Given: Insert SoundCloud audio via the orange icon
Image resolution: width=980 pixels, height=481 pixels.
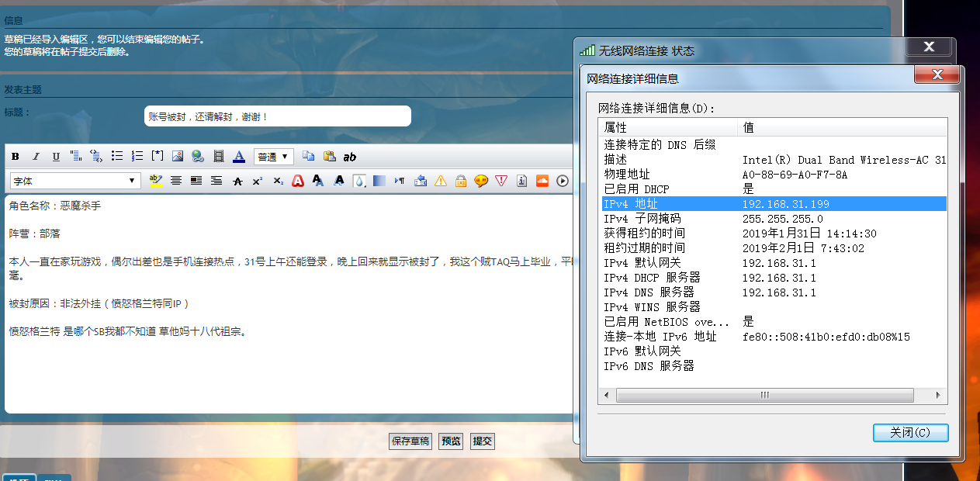Looking at the screenshot, I should click(542, 181).
